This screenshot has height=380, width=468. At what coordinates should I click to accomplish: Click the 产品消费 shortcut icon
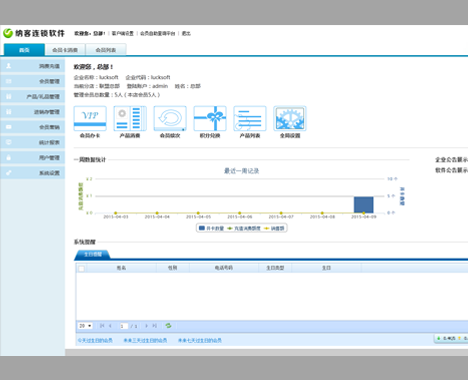130,118
